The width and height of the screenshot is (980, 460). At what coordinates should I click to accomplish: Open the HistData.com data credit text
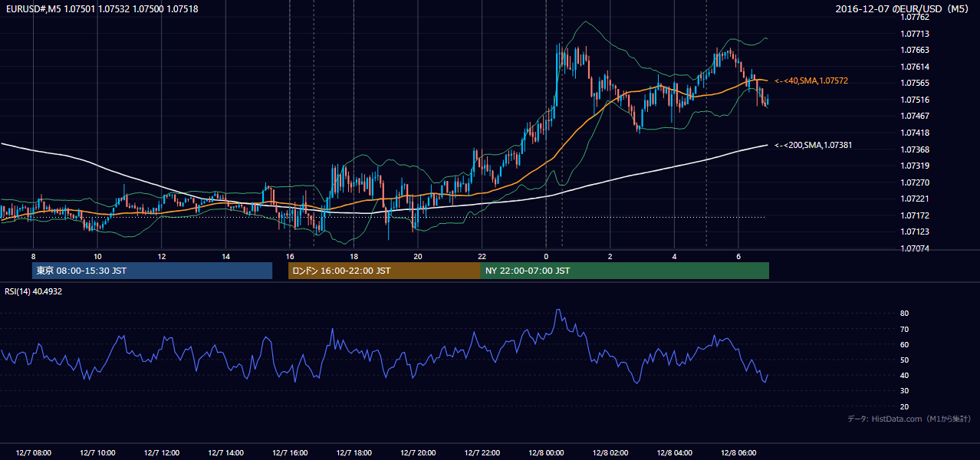click(909, 419)
